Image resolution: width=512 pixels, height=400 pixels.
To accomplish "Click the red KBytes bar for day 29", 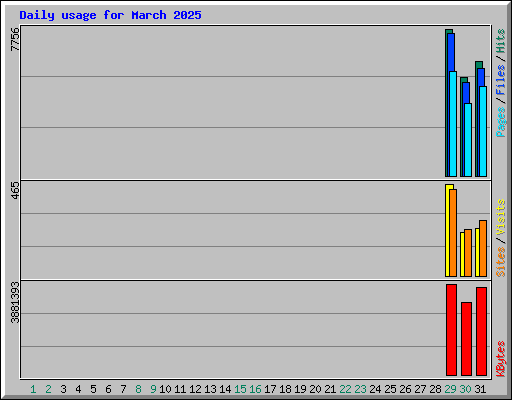I will coord(451,330).
